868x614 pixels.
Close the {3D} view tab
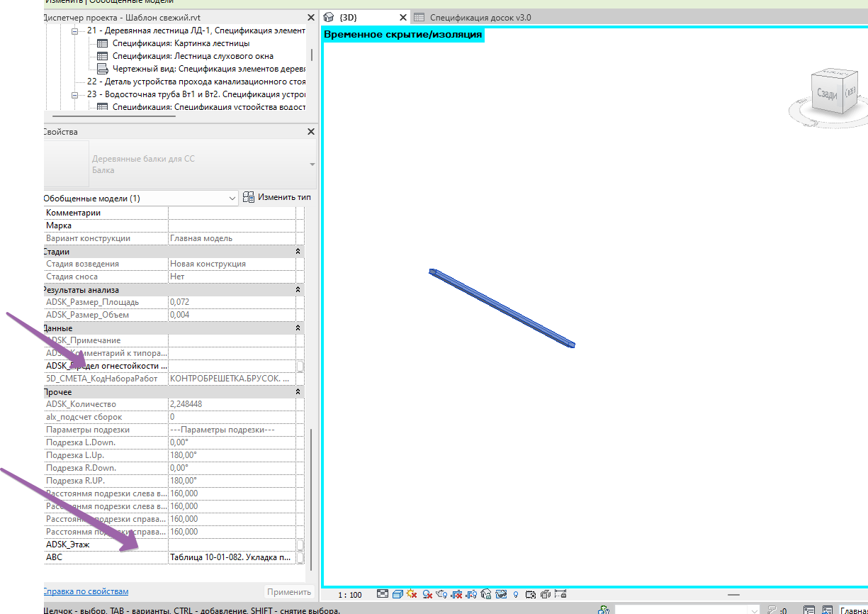point(403,17)
